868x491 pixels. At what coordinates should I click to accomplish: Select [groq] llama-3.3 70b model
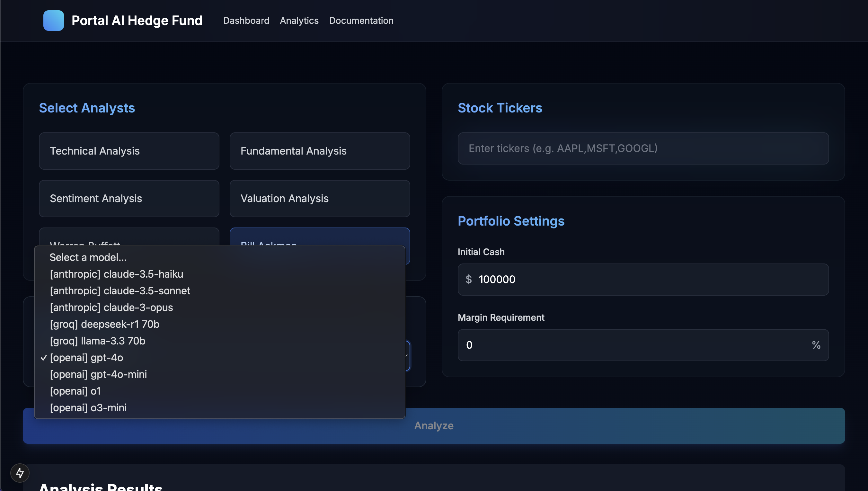(x=219, y=341)
